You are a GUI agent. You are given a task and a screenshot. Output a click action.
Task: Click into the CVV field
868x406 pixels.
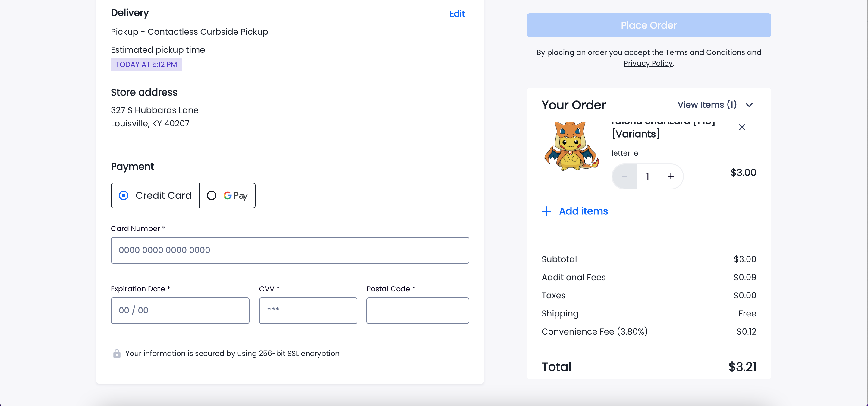(x=308, y=311)
